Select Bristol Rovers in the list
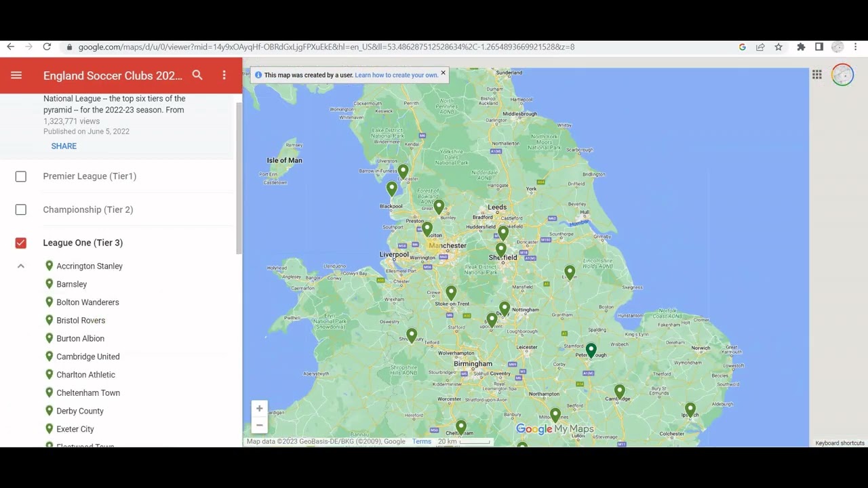The image size is (868, 488). pyautogui.click(x=81, y=321)
